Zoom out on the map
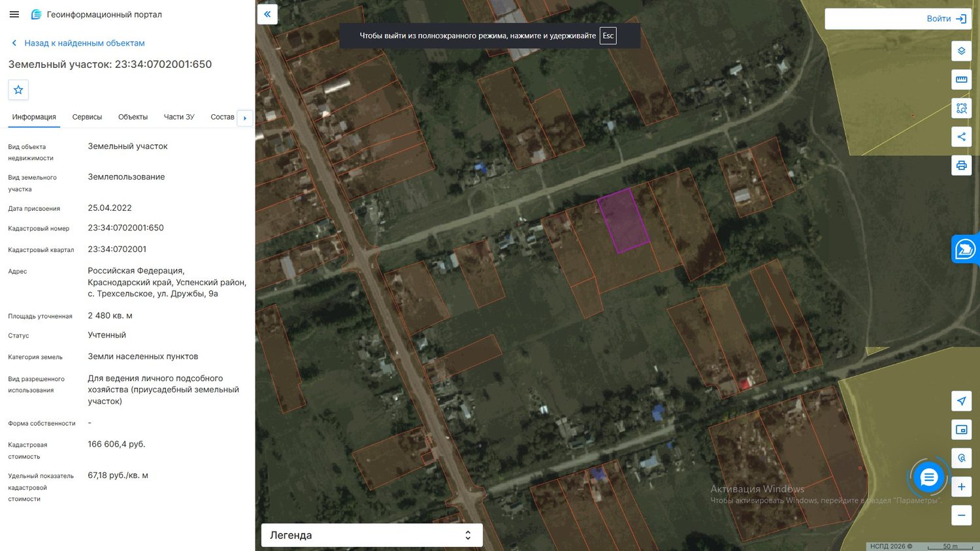 [962, 515]
